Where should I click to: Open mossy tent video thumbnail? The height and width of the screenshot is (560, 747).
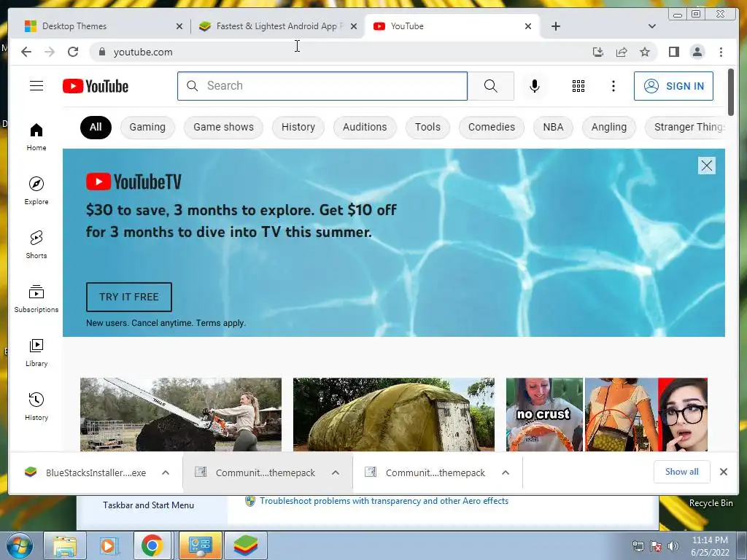click(394, 414)
